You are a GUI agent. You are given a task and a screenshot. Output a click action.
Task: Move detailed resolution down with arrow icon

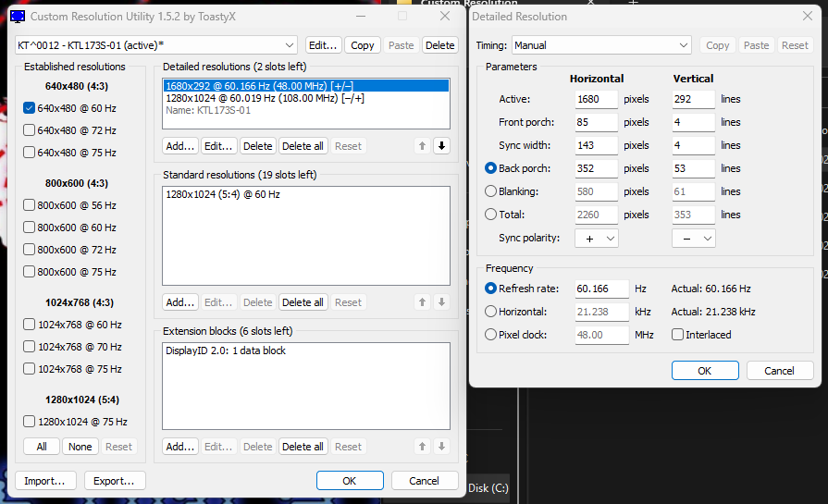click(441, 145)
